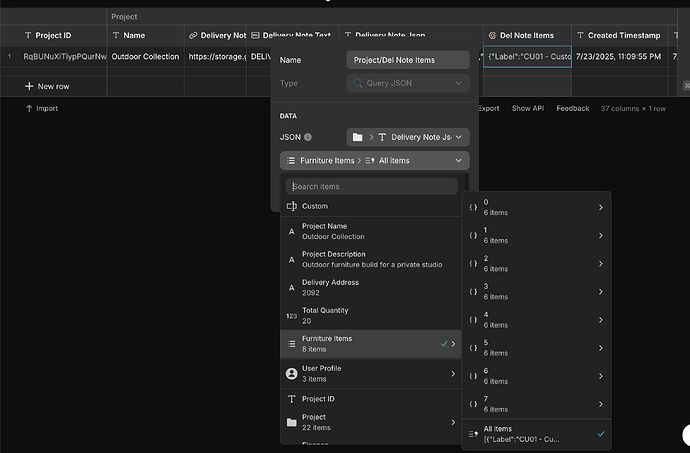Click the link icon in Delivery Note column

pos(193,35)
